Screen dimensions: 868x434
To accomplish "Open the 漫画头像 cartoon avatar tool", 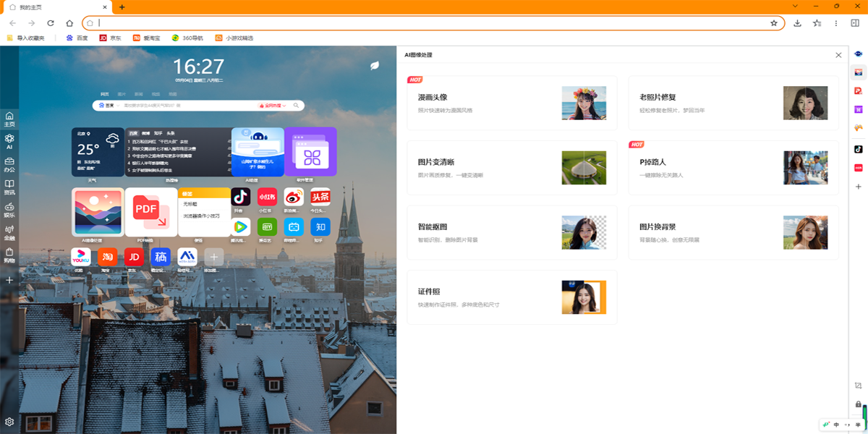I will click(511, 102).
